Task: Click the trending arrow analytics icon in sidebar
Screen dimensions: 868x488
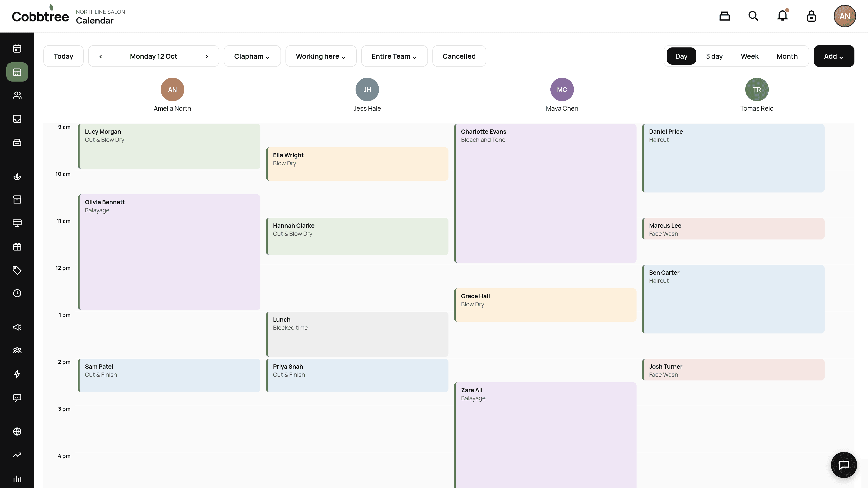Action: pos(17,455)
